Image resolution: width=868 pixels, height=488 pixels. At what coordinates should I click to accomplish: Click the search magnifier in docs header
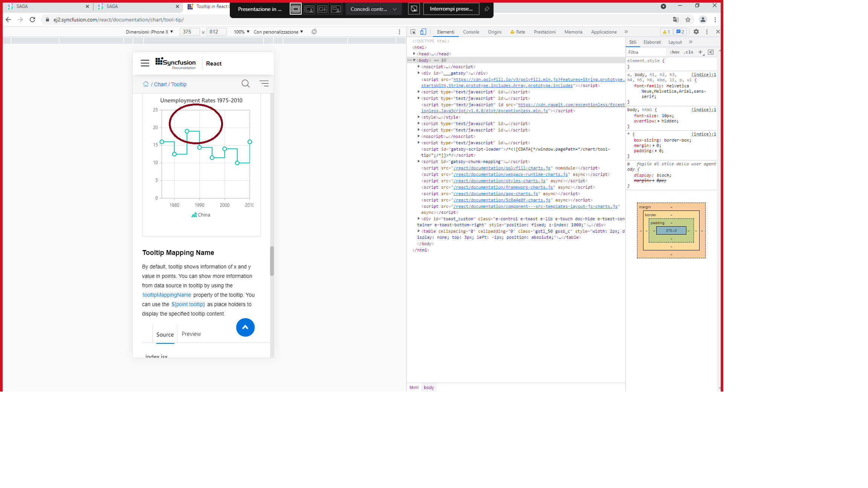point(246,84)
